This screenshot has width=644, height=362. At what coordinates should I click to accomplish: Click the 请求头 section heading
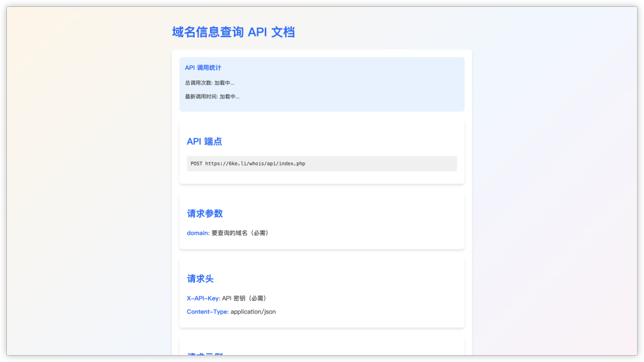201,278
